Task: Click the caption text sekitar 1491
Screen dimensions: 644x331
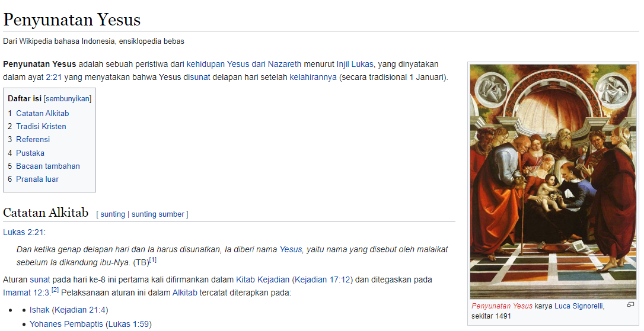Action: (491, 316)
